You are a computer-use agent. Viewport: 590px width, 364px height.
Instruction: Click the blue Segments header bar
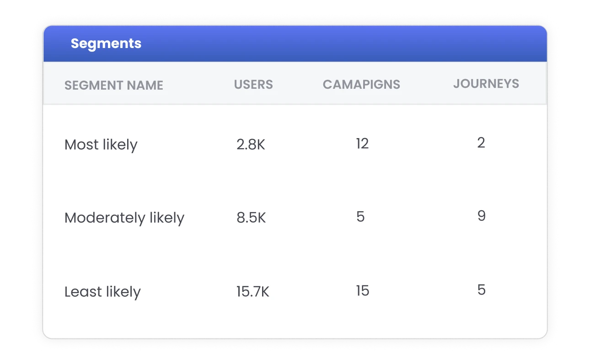[x=295, y=43]
